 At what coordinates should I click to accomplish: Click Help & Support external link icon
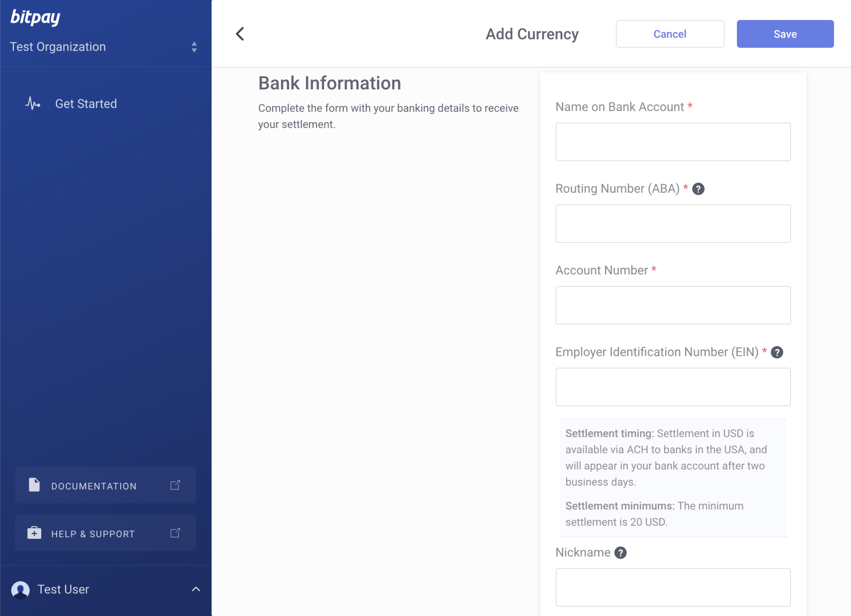pyautogui.click(x=175, y=533)
